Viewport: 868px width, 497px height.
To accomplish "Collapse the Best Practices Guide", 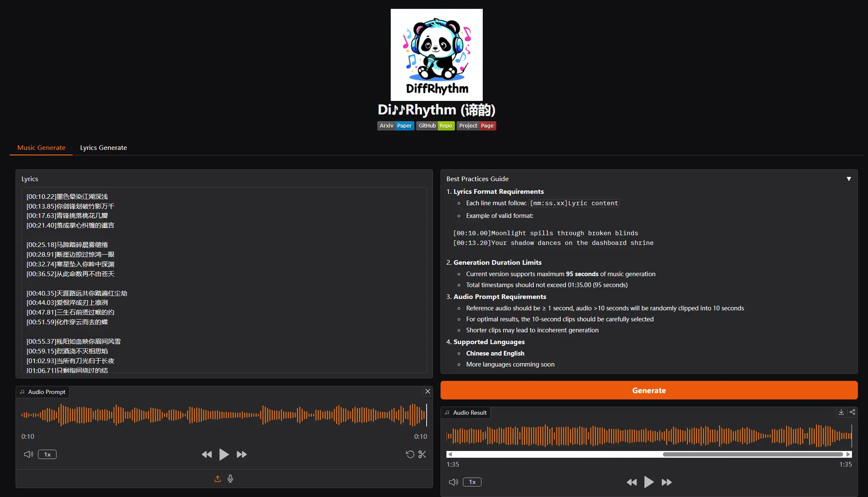I will (x=849, y=179).
